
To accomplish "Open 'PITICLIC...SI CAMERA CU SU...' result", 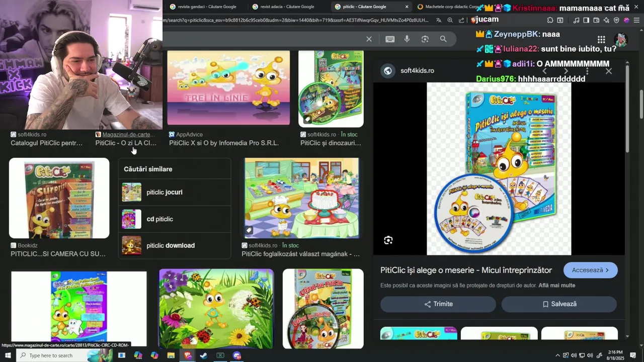I will pyautogui.click(x=58, y=254).
